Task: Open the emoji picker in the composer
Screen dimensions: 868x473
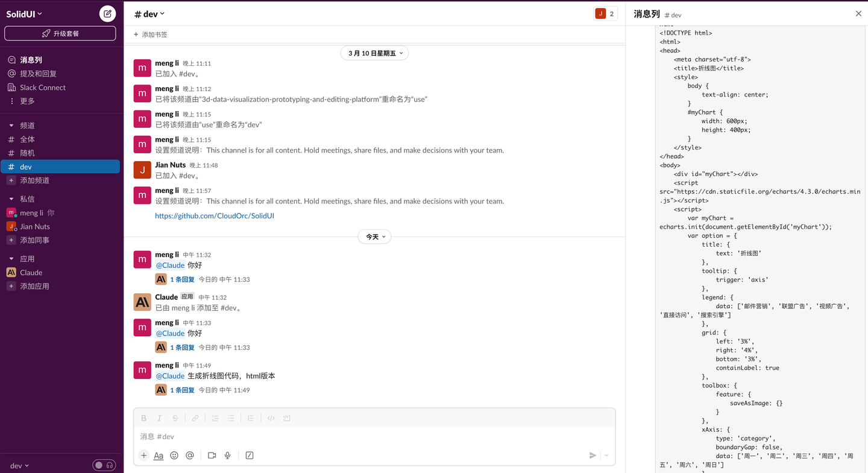Action: (174, 456)
